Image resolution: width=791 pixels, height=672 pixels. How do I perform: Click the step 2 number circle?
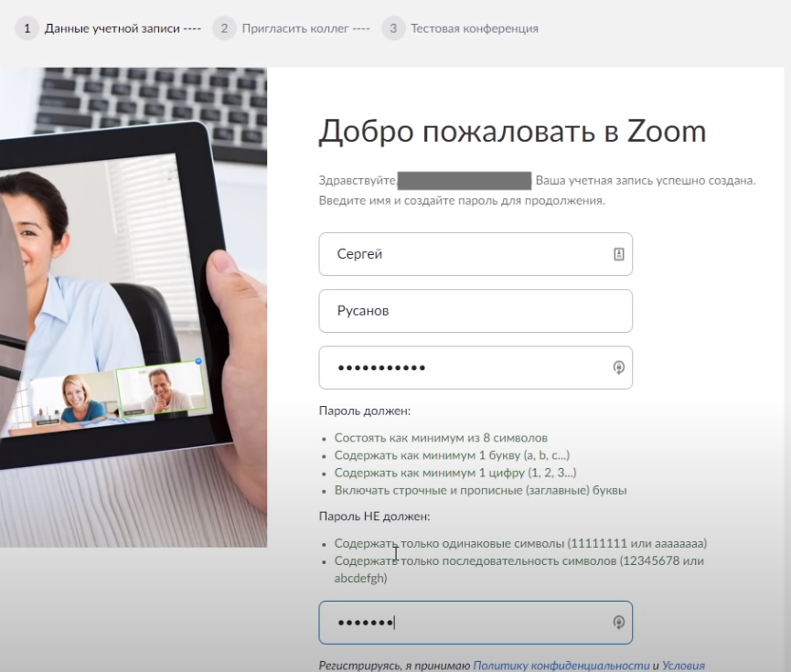[224, 28]
